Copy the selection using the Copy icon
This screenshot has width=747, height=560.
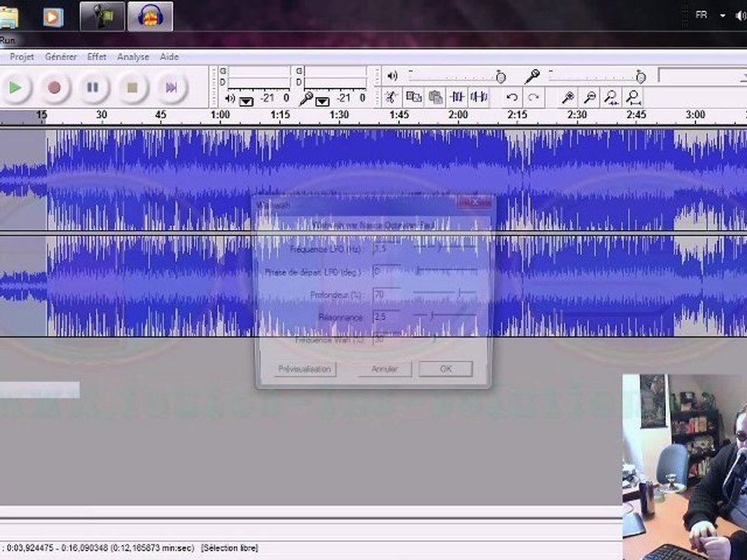tap(413, 97)
